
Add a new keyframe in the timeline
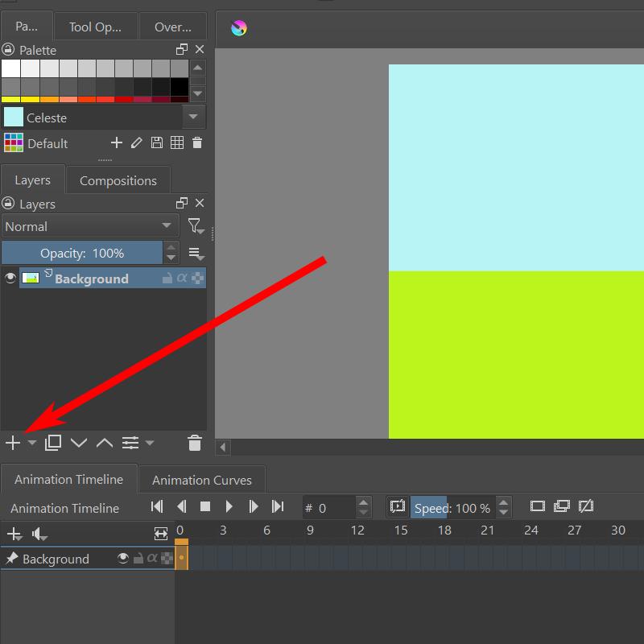click(13, 534)
